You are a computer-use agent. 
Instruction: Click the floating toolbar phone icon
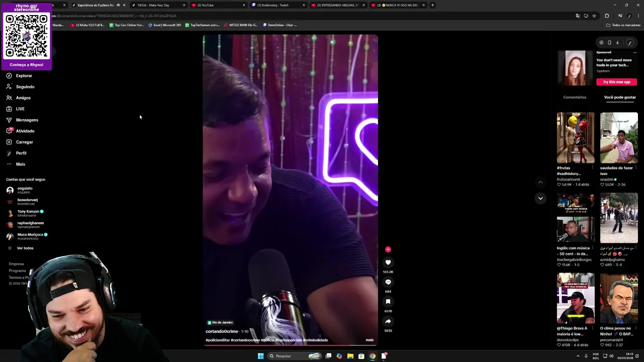(609, 43)
